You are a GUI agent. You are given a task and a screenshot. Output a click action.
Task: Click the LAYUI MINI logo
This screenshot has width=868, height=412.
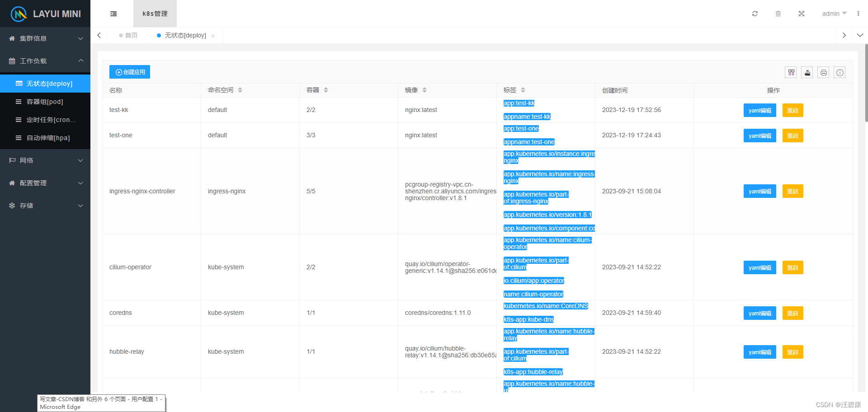coord(45,14)
